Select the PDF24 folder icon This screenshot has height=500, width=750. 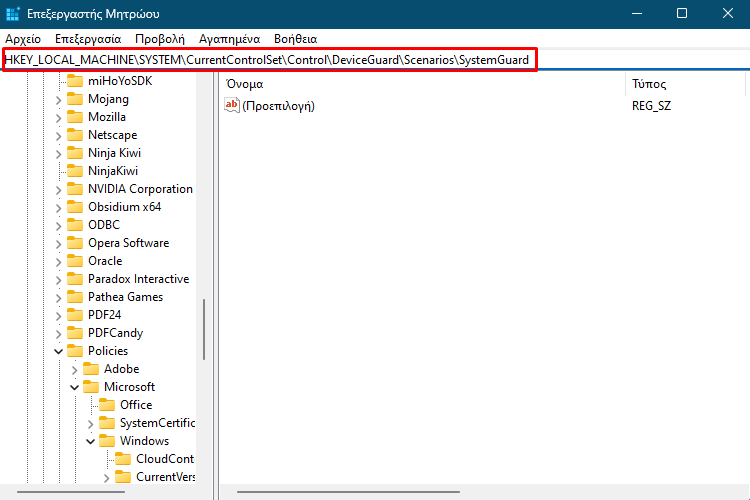click(75, 315)
